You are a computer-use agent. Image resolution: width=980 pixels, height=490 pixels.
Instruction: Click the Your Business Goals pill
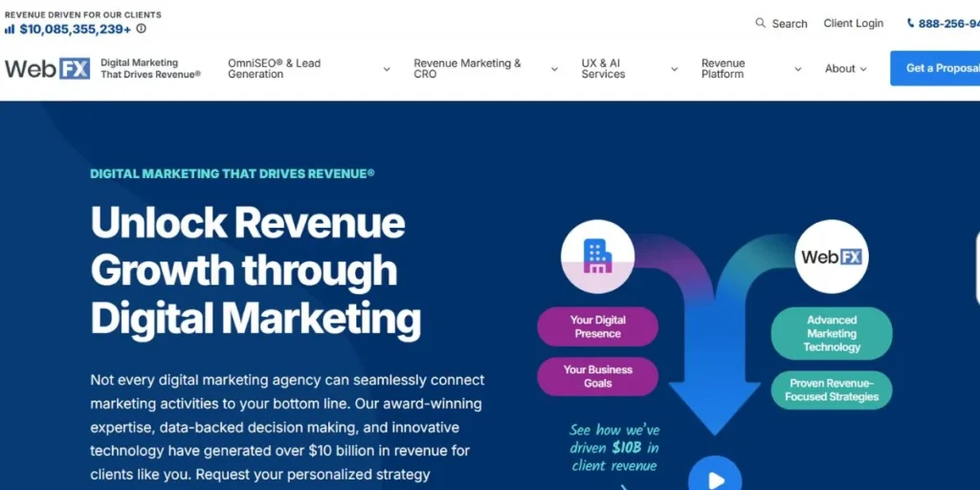pyautogui.click(x=597, y=376)
